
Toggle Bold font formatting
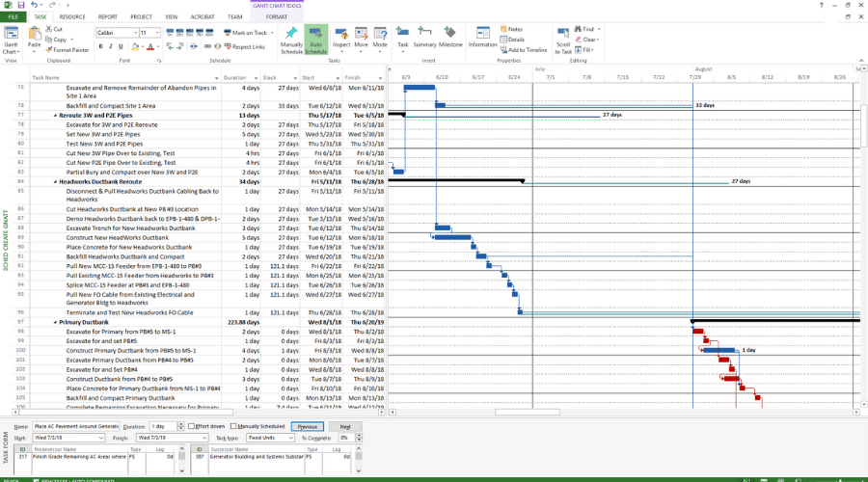pyautogui.click(x=100, y=46)
